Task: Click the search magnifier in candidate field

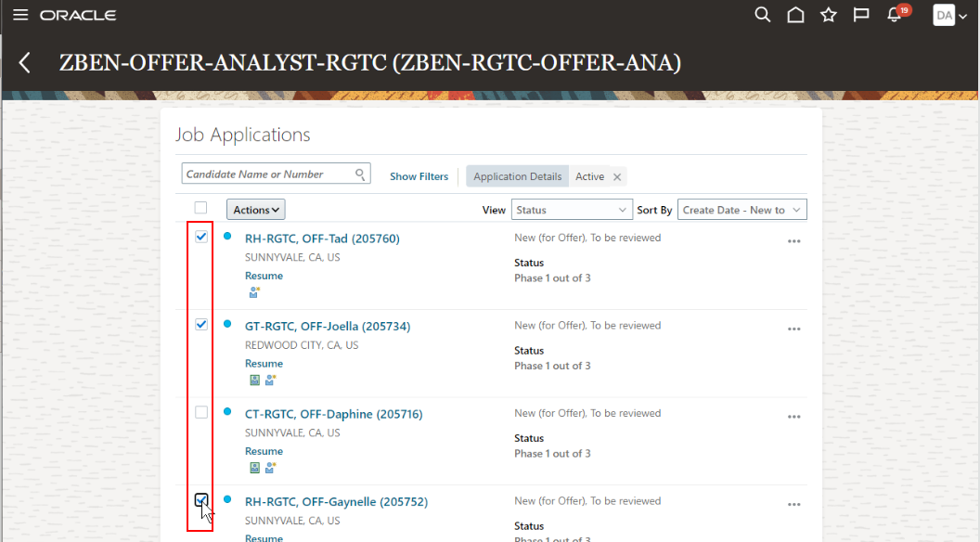Action: coord(360,174)
